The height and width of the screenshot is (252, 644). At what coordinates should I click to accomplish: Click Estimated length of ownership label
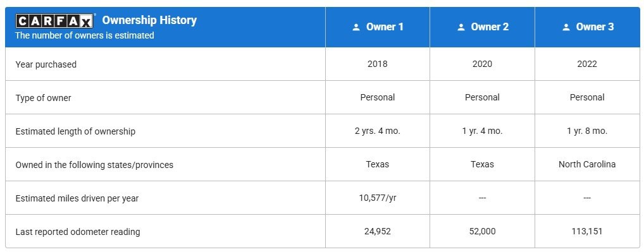tap(75, 131)
